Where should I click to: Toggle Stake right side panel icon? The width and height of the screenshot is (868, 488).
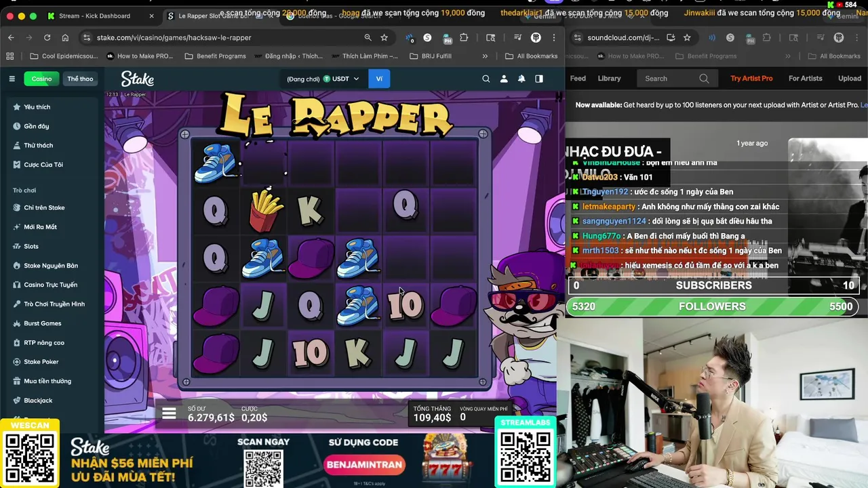click(x=539, y=79)
